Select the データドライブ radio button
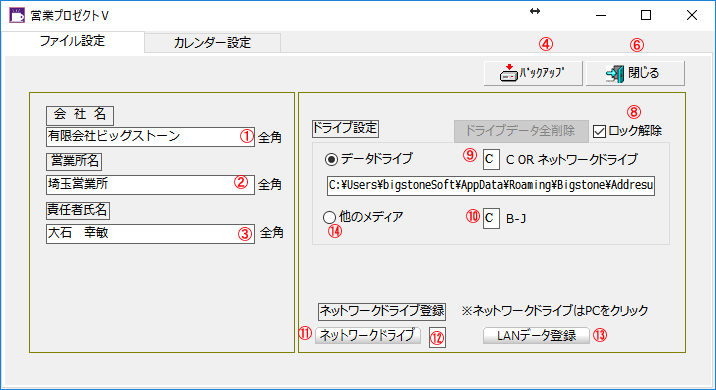Viewport: 716px width, 390px height. pos(331,159)
